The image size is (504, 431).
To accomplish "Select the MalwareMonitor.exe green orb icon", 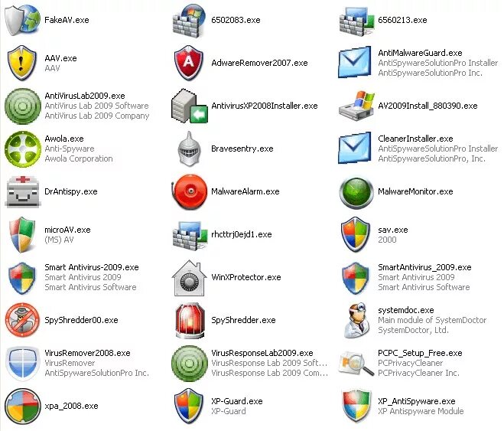I will point(356,193).
